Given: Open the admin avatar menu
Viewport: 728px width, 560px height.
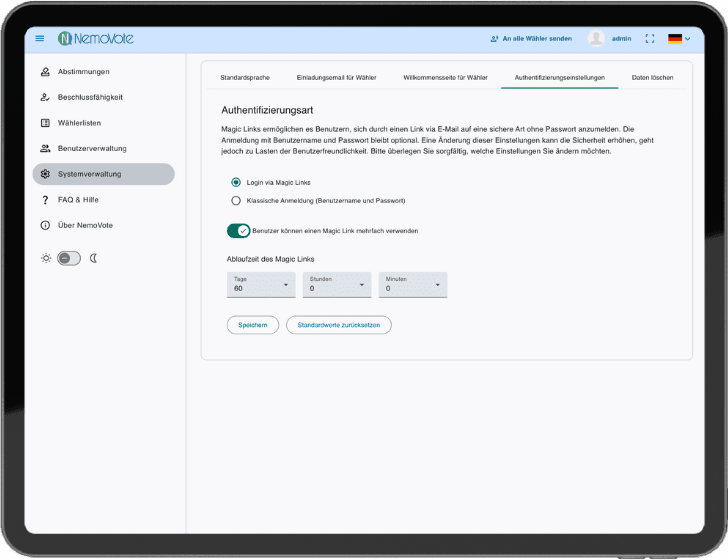Looking at the screenshot, I should 596,39.
